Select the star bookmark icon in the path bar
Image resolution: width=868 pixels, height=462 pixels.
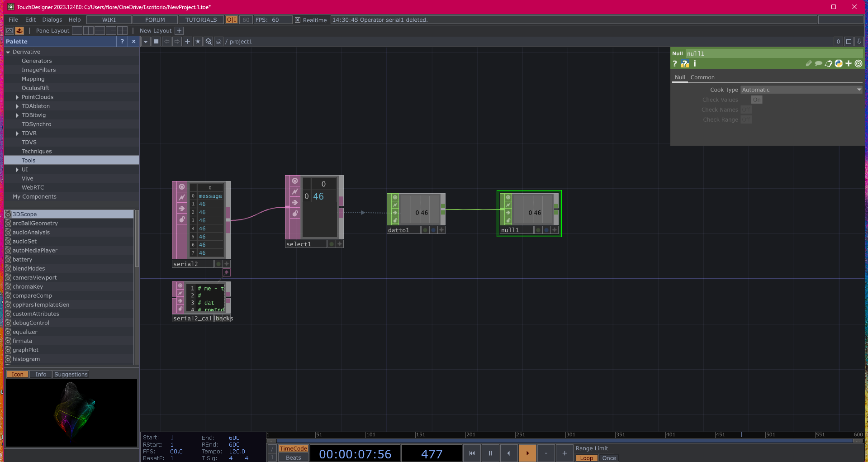pos(198,41)
